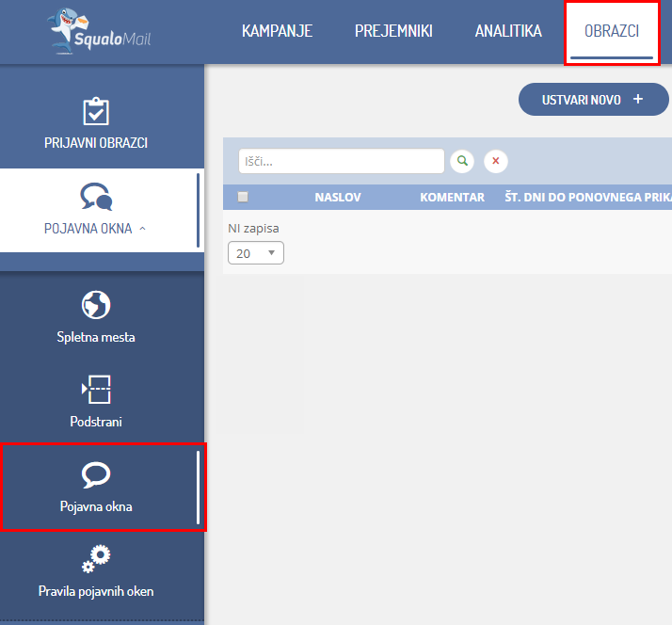Click the Pojavna okna double speech bubble icon

point(96,196)
